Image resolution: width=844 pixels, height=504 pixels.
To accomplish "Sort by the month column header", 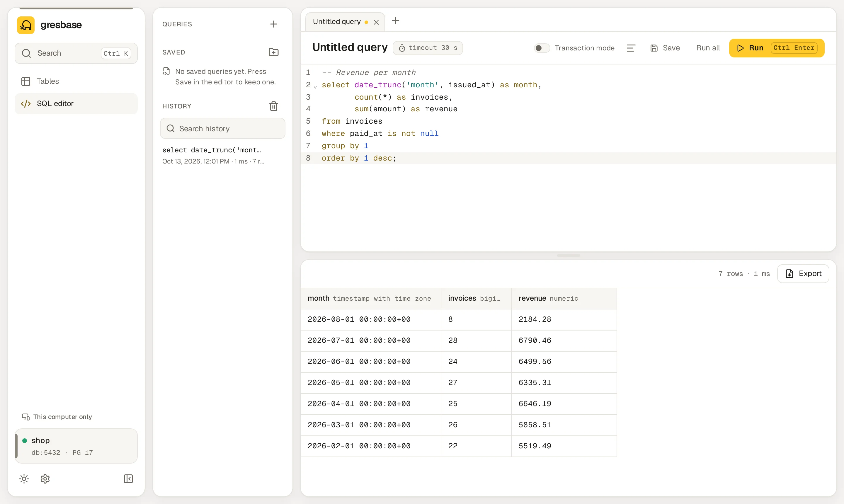I will pos(370,298).
